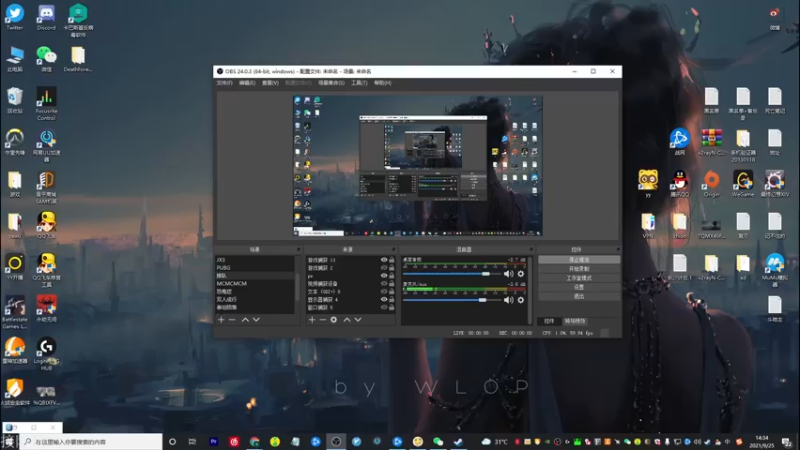Open Overwatch desktop shortcut

(x=15, y=141)
